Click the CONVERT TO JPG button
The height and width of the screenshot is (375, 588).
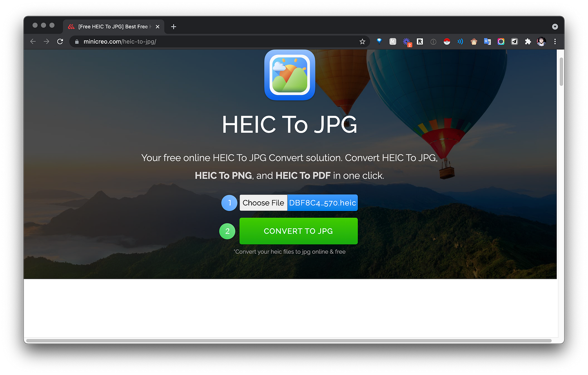(x=298, y=231)
